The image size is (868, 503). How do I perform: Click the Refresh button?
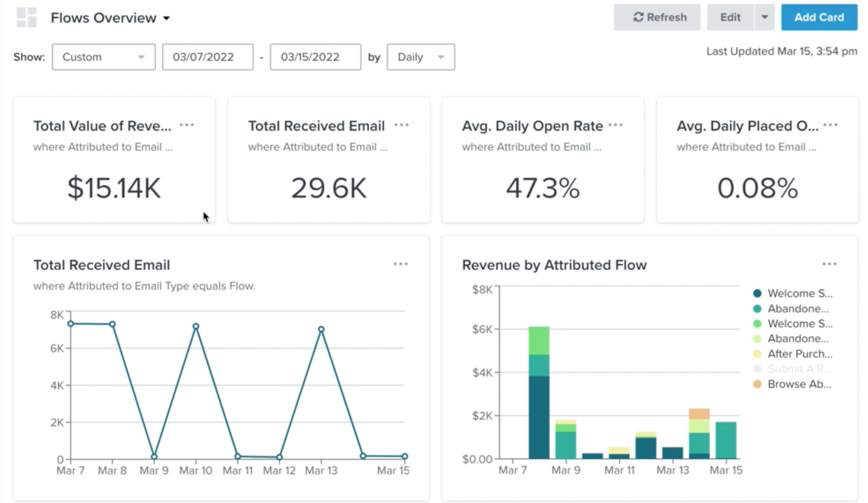[x=657, y=17]
